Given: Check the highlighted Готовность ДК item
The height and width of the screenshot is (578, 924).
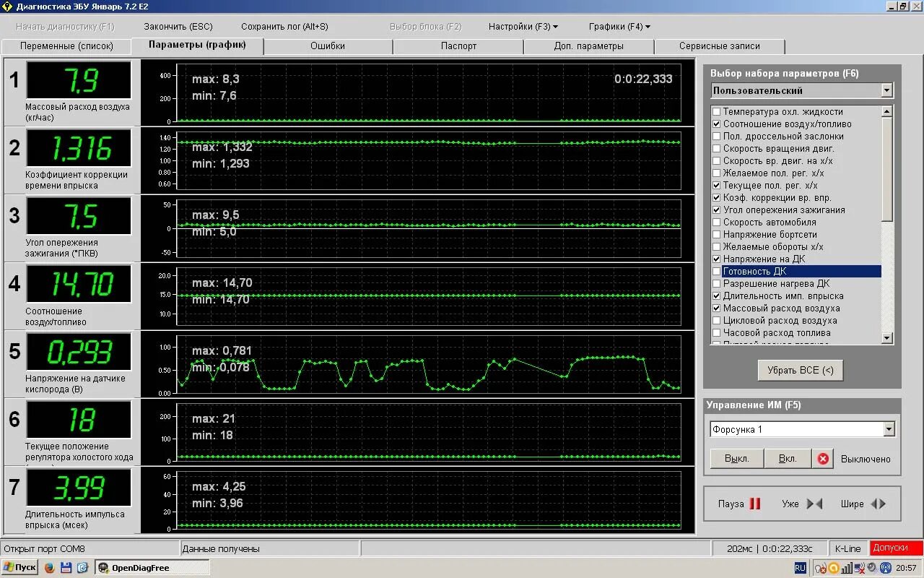Looking at the screenshot, I should [x=716, y=272].
